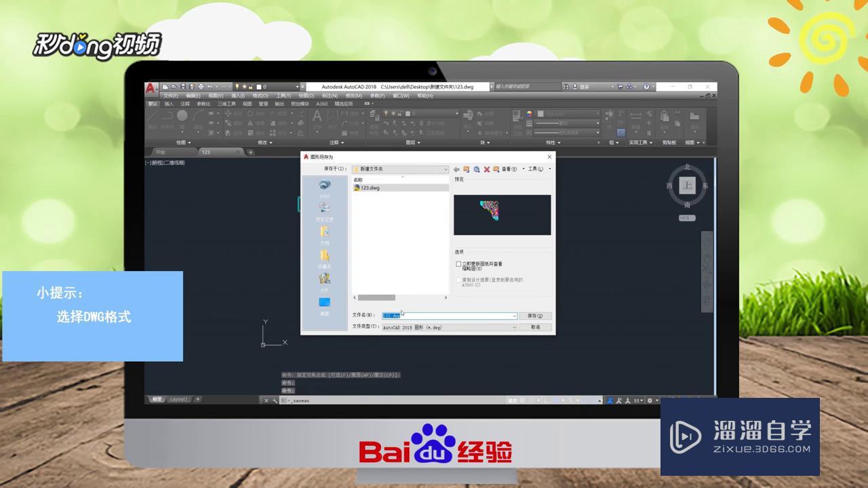868x488 pixels.
Task: Click the New drawing icon in quick access toolbar
Action: pyautogui.click(x=165, y=87)
